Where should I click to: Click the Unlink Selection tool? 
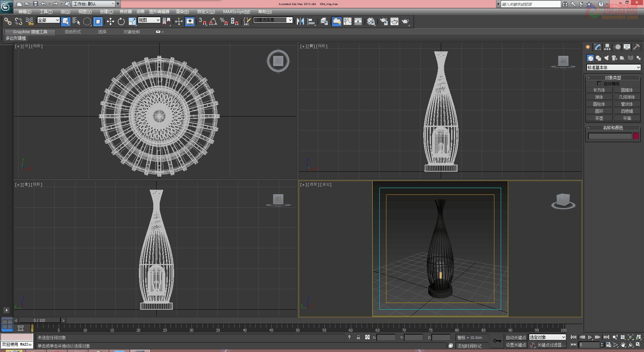coord(18,21)
